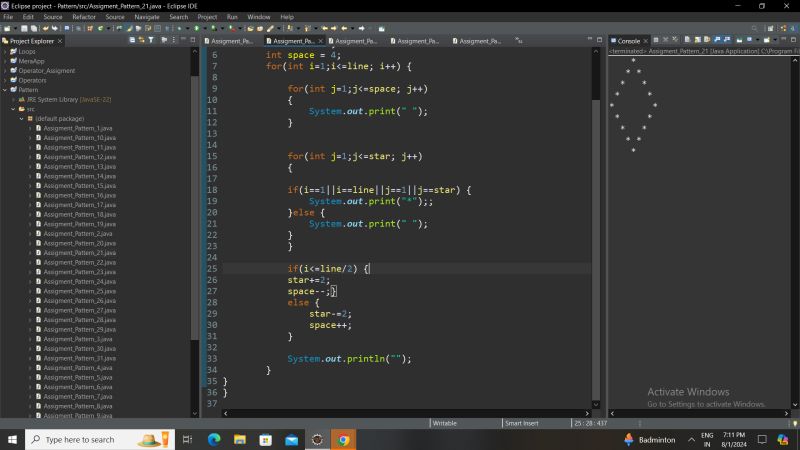Expand the Loops project

[x=6, y=52]
